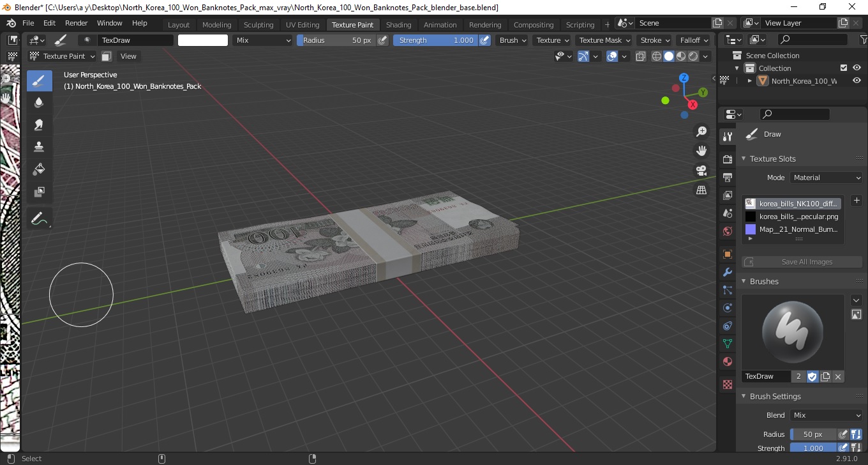Click the zoom magnifier viewport icon

[701, 131]
